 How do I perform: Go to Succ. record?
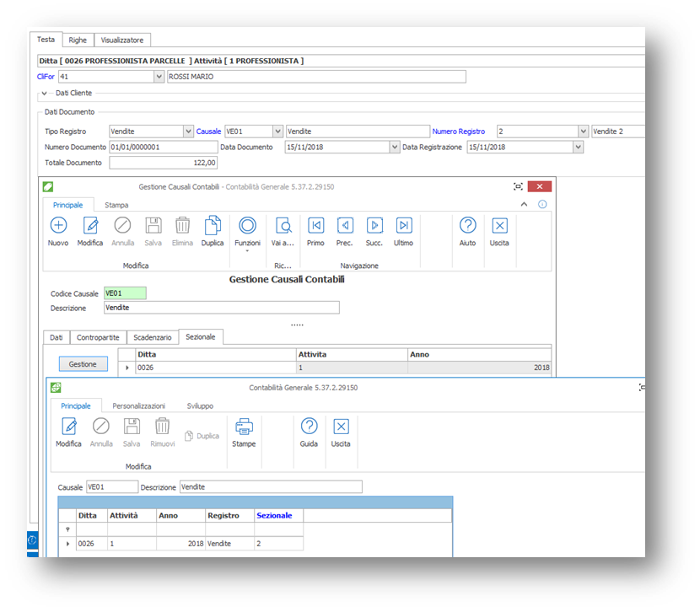pyautogui.click(x=374, y=226)
